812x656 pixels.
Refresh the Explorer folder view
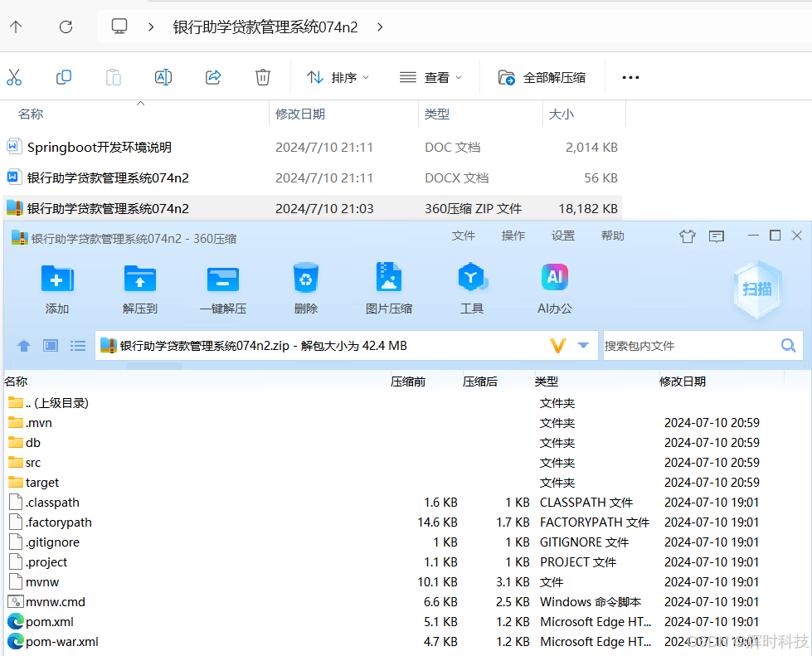coord(66,27)
